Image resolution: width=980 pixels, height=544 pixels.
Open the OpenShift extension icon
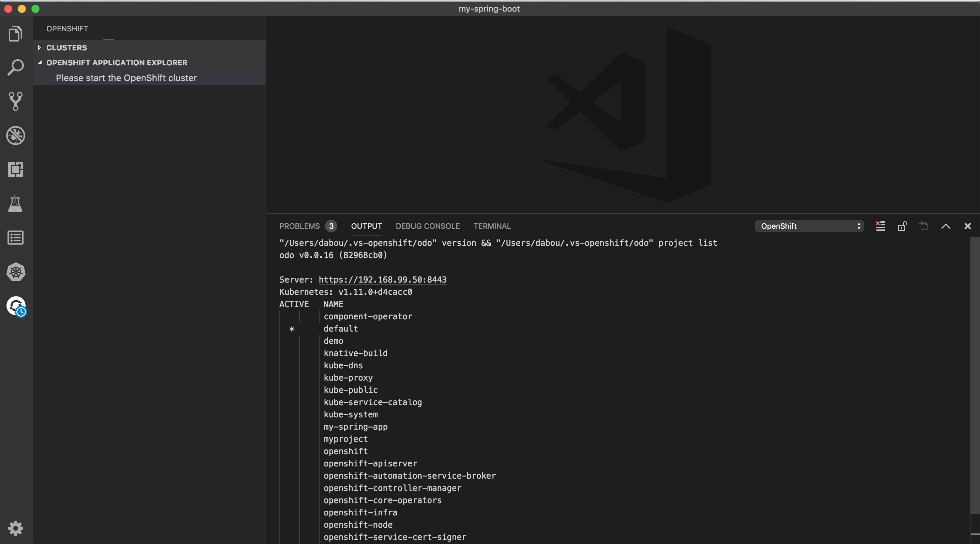point(15,306)
